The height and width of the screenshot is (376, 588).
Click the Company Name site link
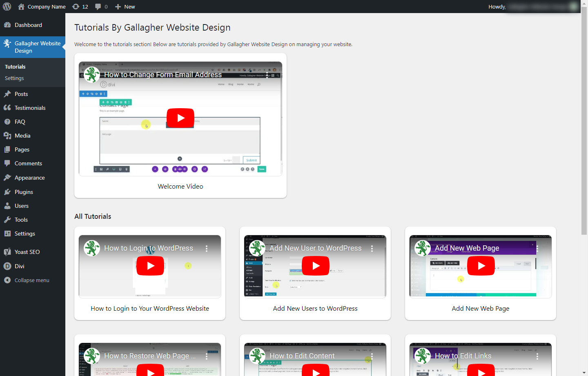click(x=47, y=7)
